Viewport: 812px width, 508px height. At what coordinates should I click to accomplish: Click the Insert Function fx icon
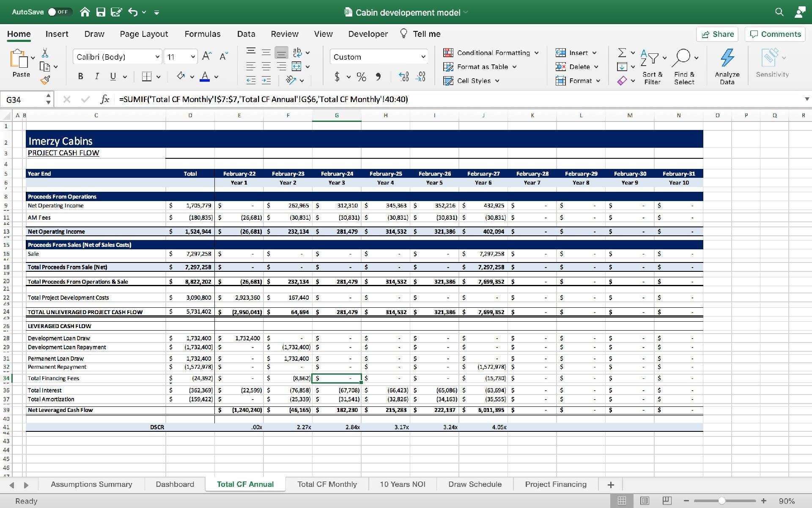point(104,99)
